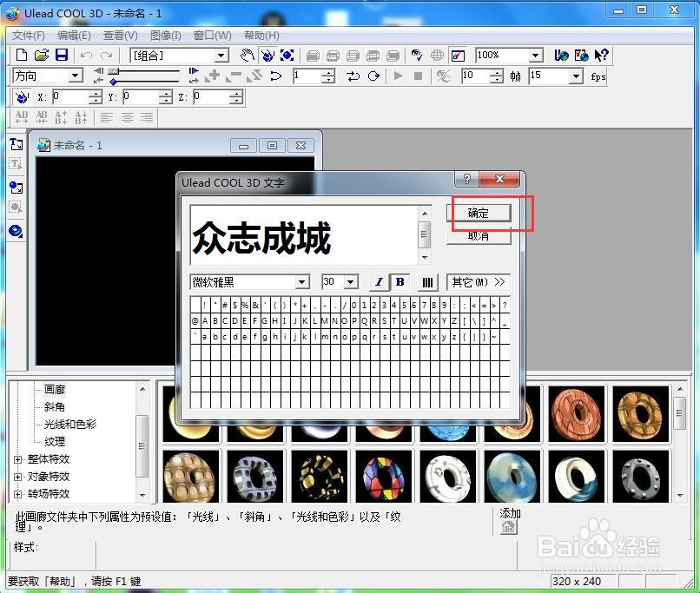Click the Undo arrow icon
This screenshot has width=700, height=593.
86,56
